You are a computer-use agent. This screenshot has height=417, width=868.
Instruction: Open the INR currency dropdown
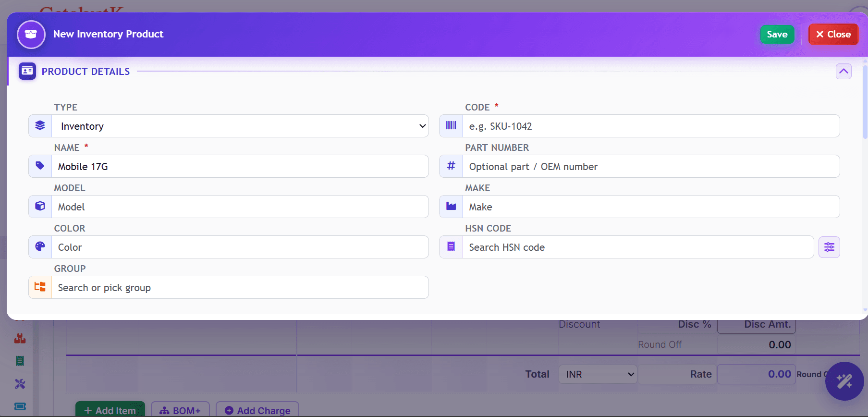[x=598, y=374]
